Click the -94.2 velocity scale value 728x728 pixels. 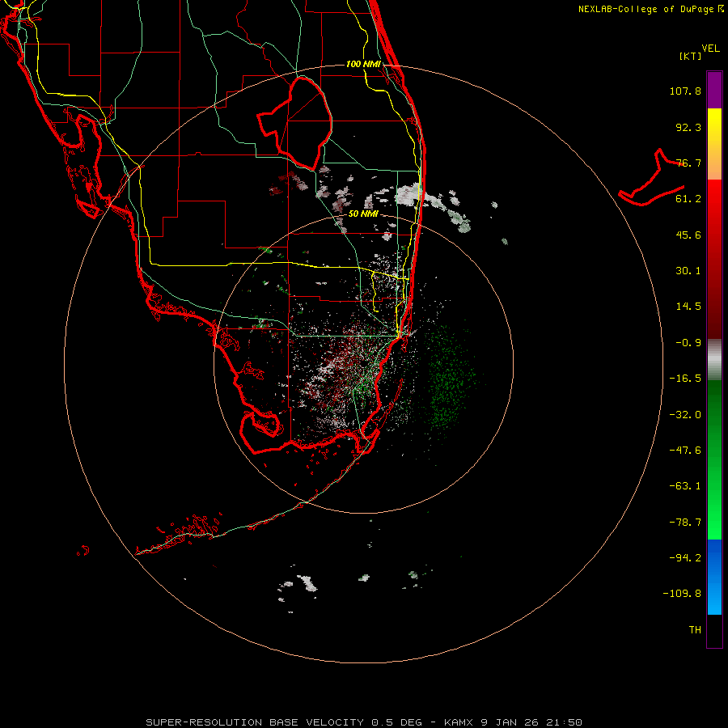point(685,558)
